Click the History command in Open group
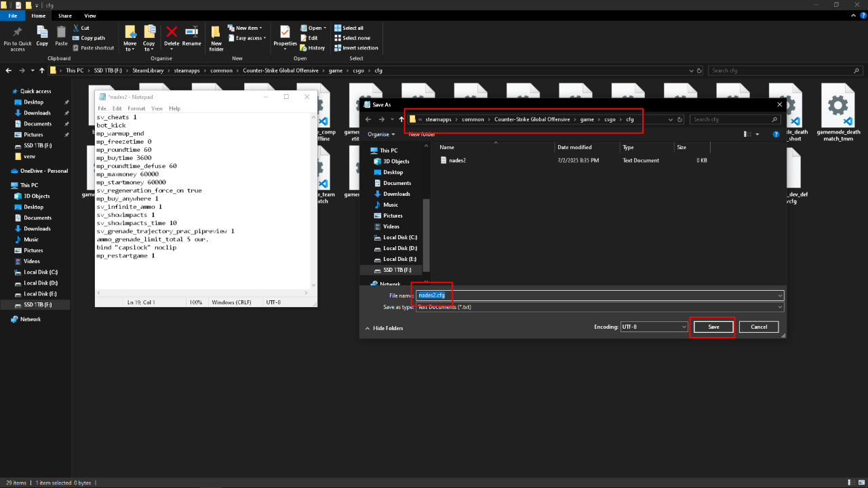 [x=312, y=48]
